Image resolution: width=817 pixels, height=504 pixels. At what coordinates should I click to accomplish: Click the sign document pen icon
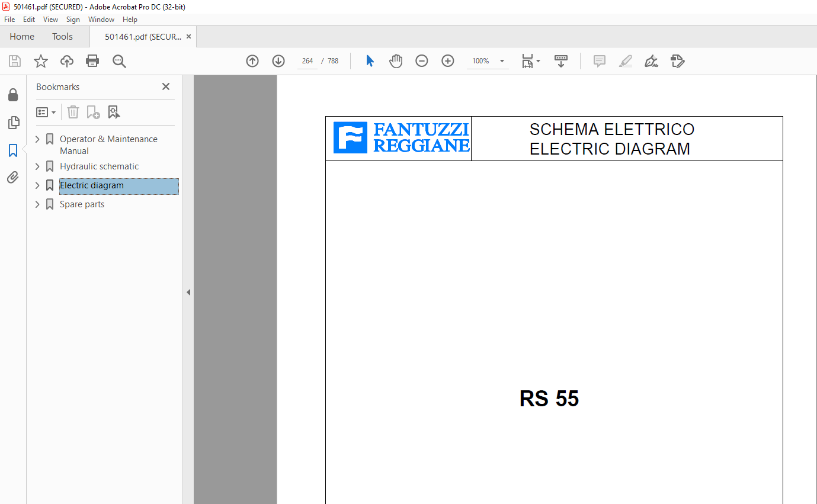tap(652, 61)
